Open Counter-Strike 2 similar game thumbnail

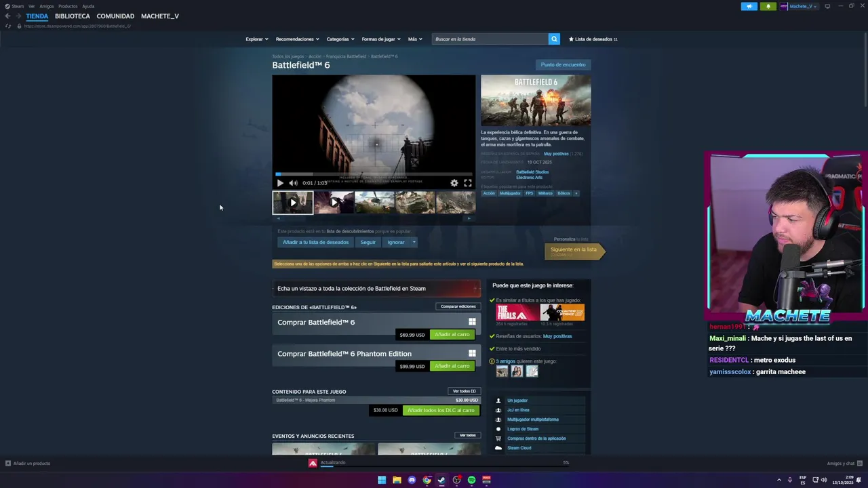pos(562,312)
